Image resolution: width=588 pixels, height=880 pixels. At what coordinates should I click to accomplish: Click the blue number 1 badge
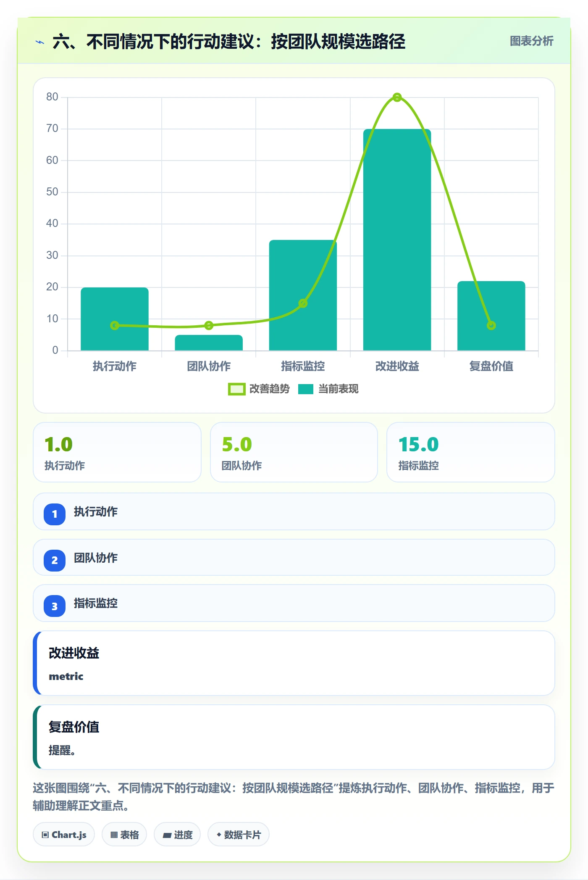click(55, 514)
